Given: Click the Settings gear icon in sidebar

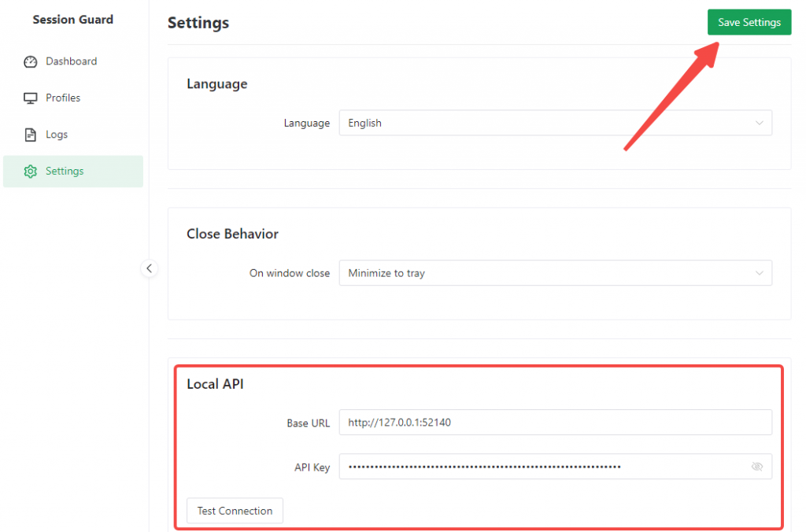Looking at the screenshot, I should tap(31, 172).
